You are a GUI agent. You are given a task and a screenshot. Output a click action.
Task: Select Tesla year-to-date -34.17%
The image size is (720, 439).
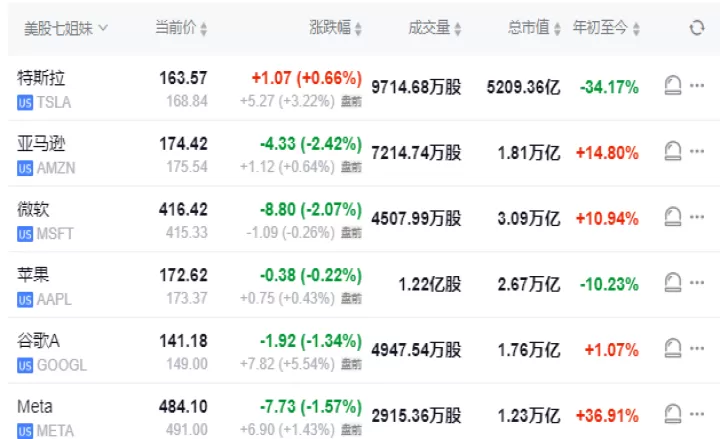click(609, 86)
